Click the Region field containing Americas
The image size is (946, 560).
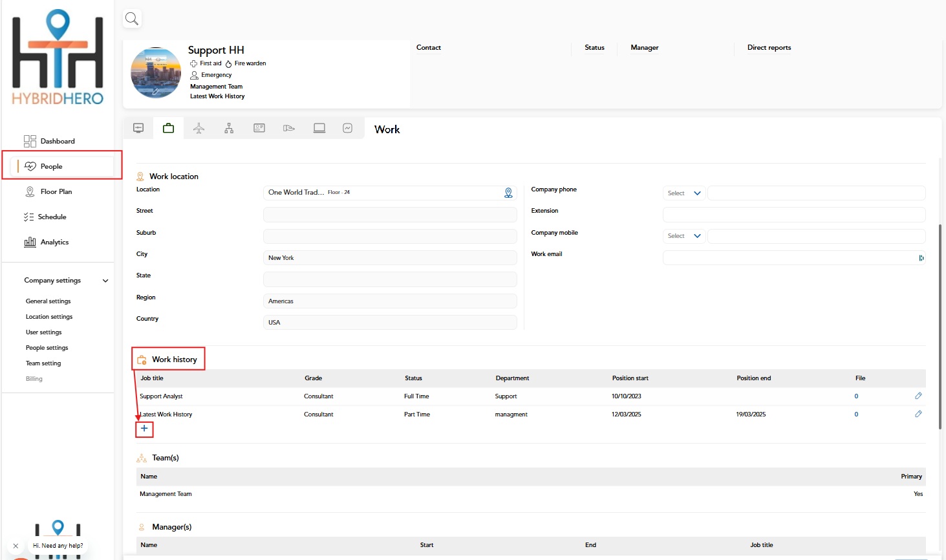tap(390, 301)
